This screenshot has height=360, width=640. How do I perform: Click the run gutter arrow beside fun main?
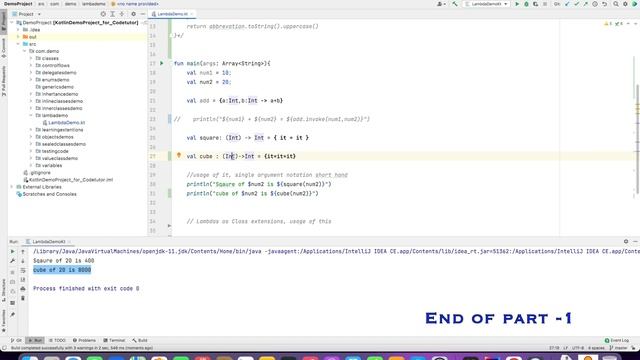pyautogui.click(x=162, y=63)
